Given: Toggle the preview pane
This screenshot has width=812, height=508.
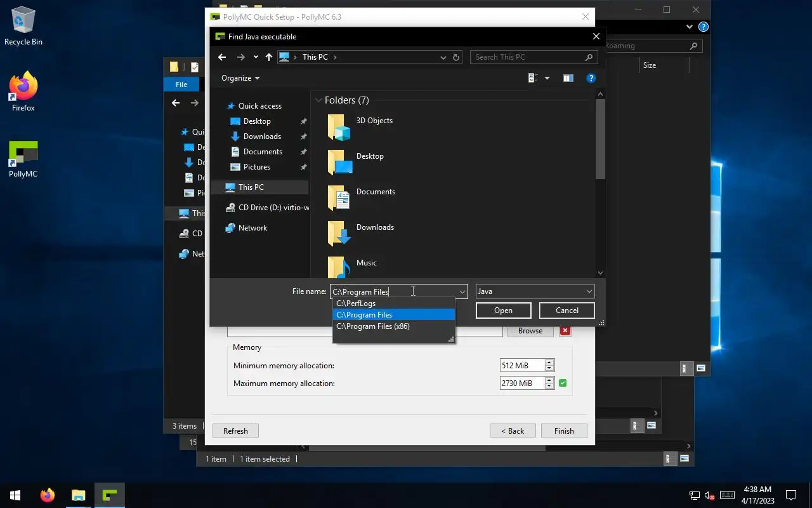Looking at the screenshot, I should pos(568,78).
